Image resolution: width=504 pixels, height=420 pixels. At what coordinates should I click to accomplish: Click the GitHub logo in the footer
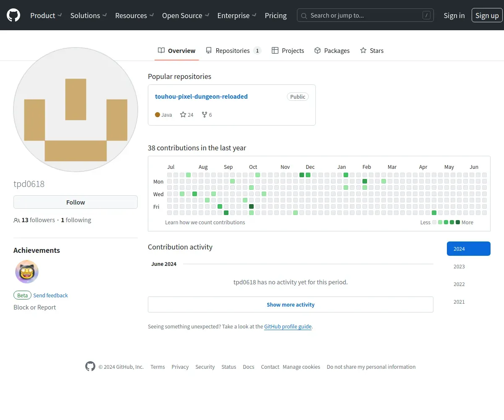point(90,366)
